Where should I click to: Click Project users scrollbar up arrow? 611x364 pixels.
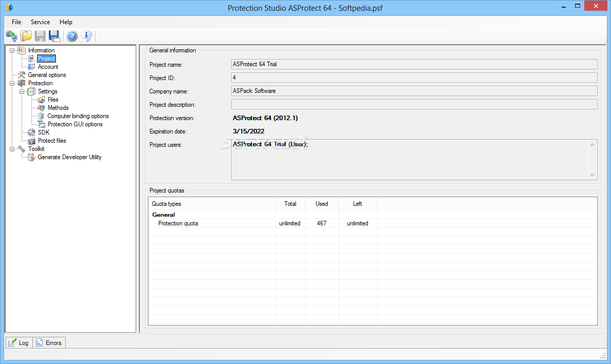593,145
